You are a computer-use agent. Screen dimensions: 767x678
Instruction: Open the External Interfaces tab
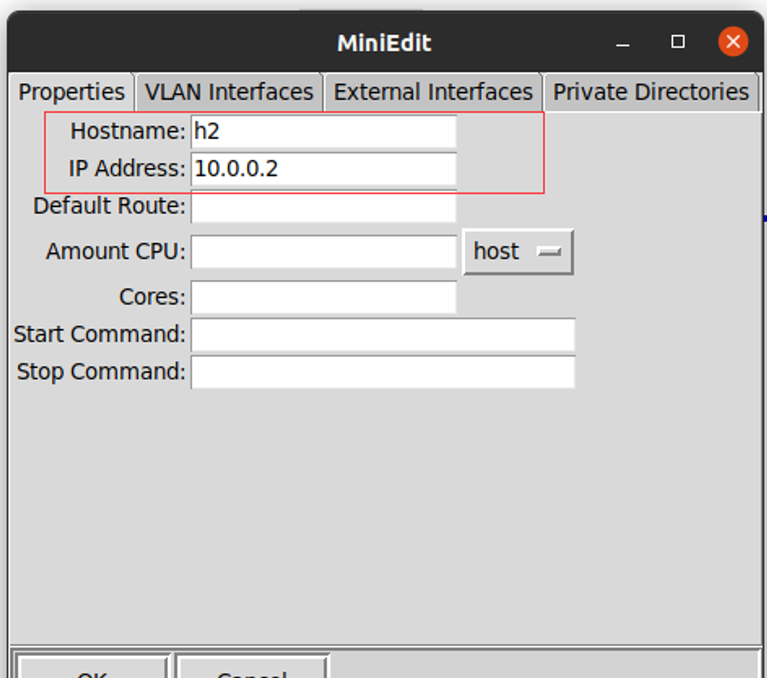(x=433, y=92)
